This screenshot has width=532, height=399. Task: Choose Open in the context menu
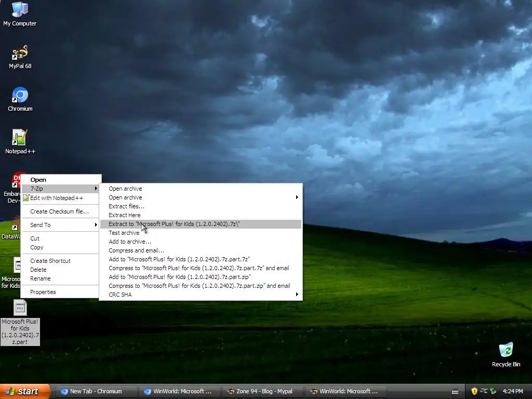tap(61, 180)
